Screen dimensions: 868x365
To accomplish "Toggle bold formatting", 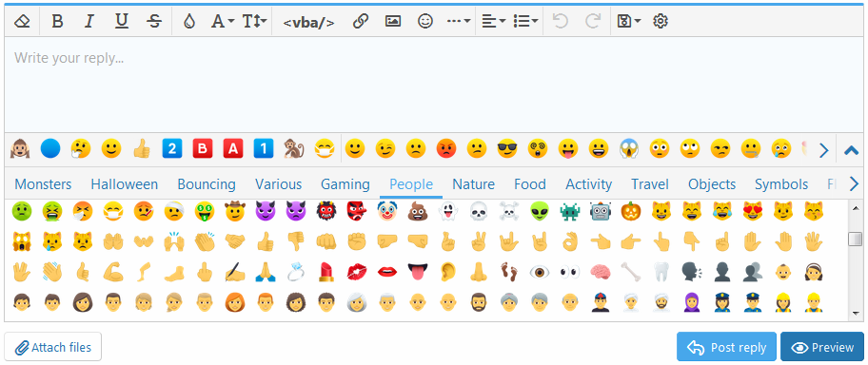I will point(56,22).
